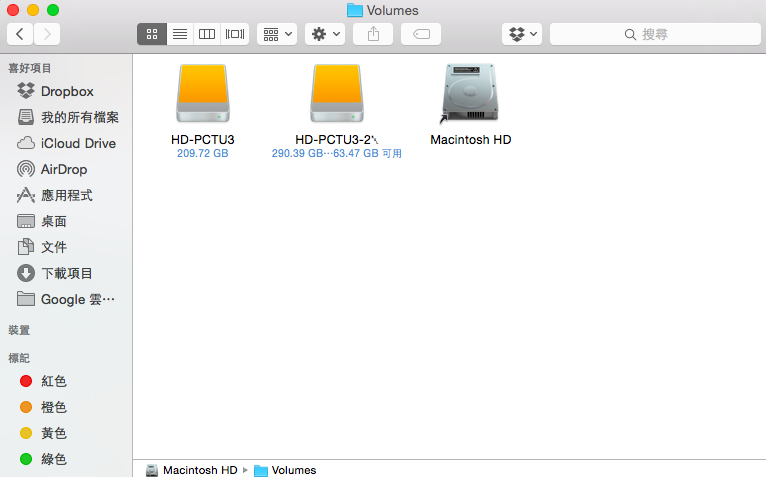Screen dimensions: 766x477
Task: Click the search field
Action: (655, 34)
